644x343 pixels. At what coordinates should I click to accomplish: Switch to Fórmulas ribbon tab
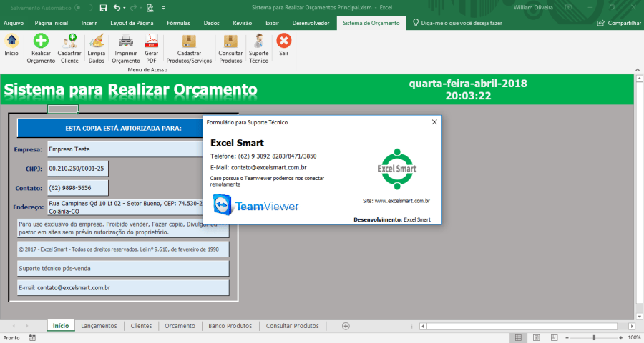point(179,23)
